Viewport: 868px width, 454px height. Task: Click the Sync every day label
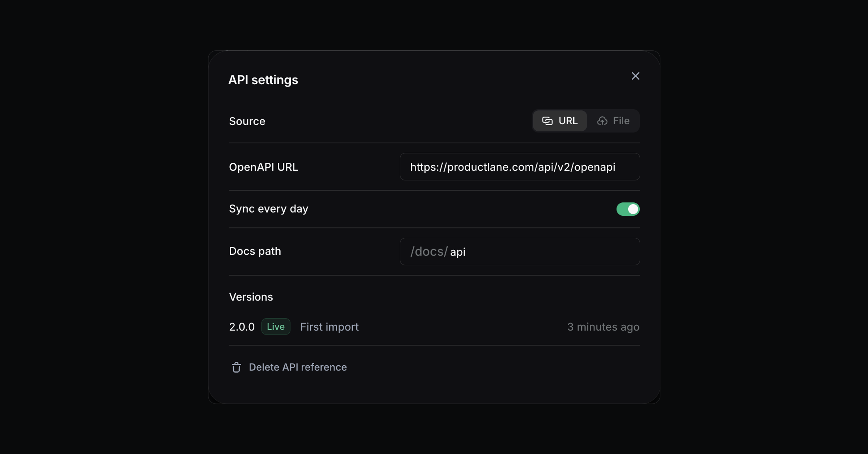(268, 209)
